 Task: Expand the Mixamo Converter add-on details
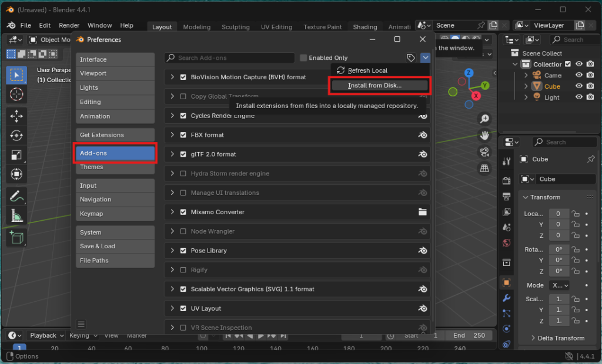172,212
